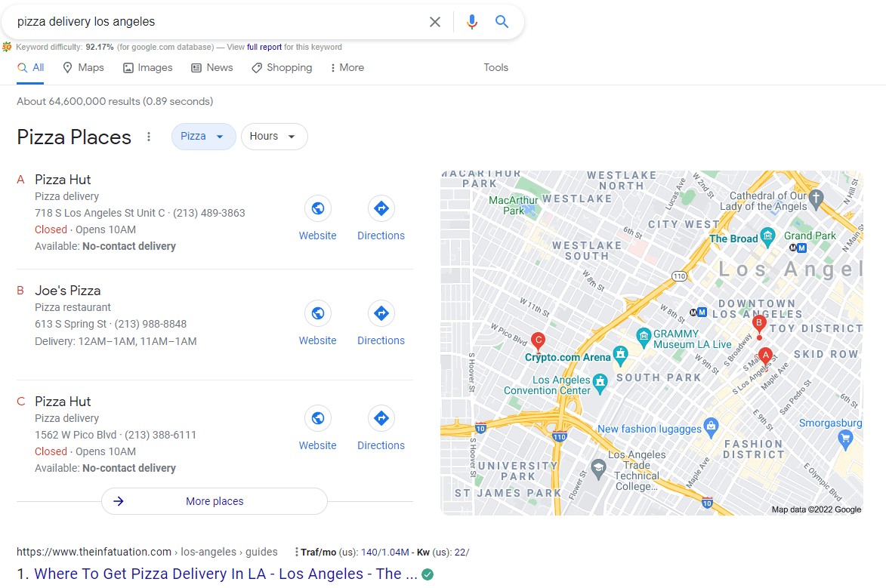Click the microphone icon for voice search
The height and width of the screenshot is (588, 886).
coord(471,21)
